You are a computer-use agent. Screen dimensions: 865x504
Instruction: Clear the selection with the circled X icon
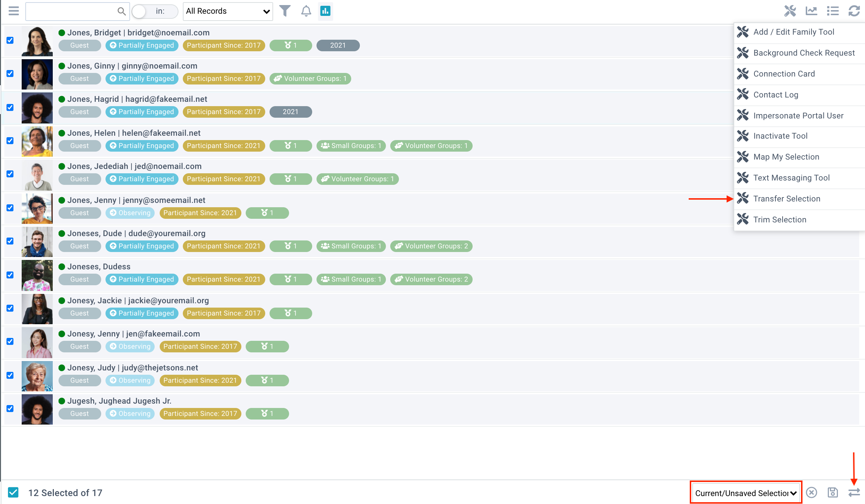812,492
